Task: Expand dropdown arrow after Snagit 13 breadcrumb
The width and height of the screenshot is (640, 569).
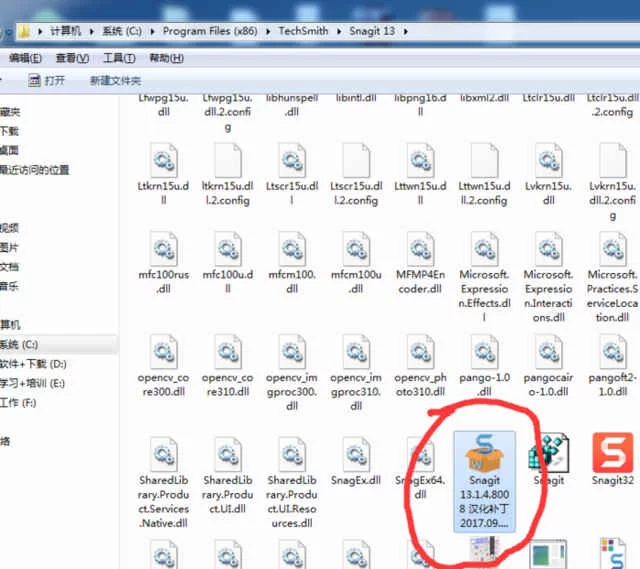Action: (405, 31)
